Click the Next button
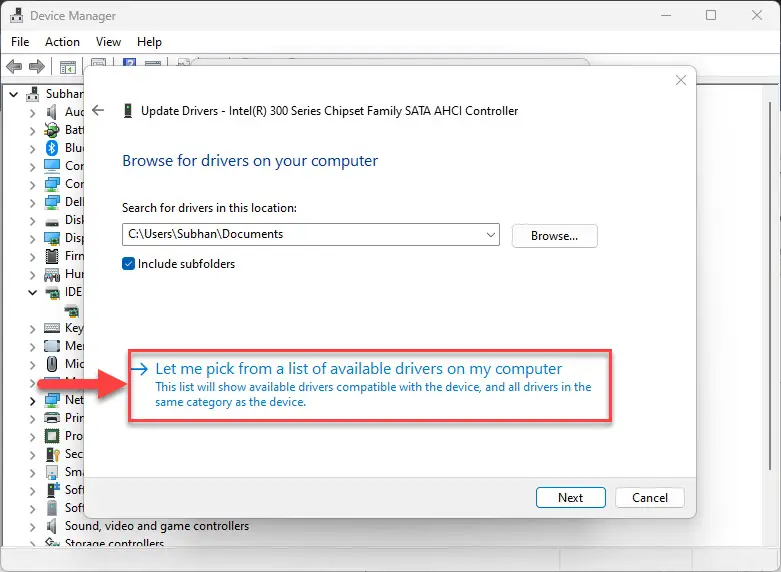Screen dimensions: 781x572 [x=570, y=497]
